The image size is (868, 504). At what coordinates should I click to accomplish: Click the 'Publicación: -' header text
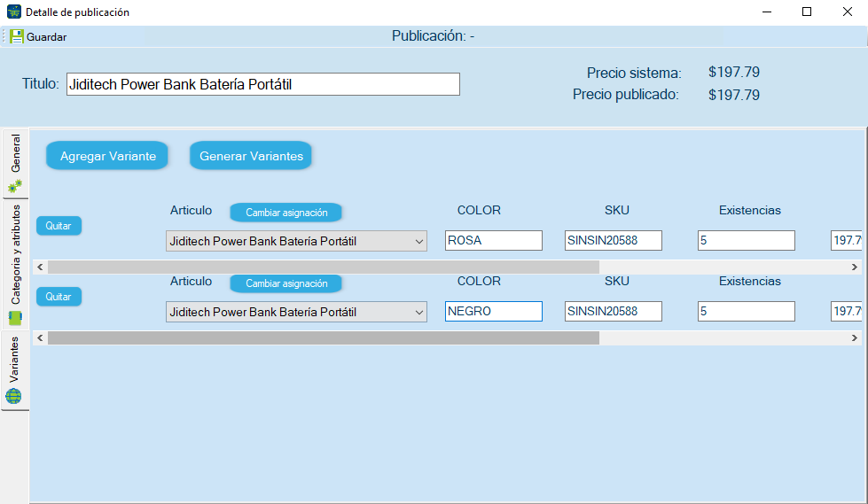click(433, 36)
